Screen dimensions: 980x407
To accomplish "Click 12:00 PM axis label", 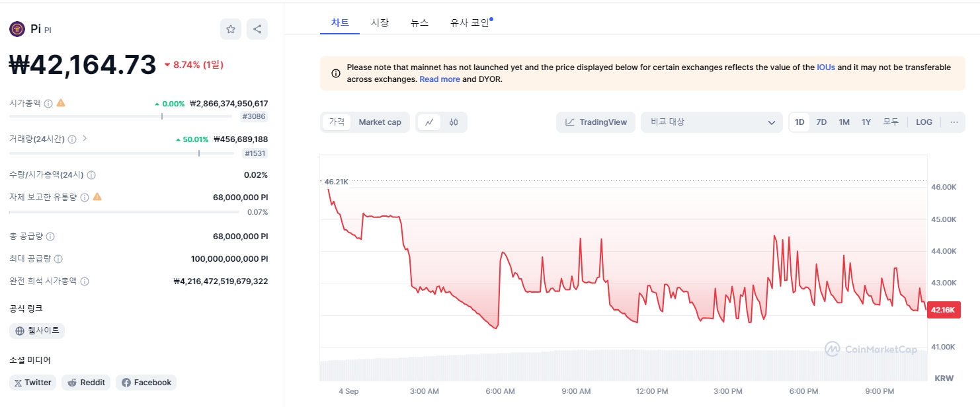I will [652, 392].
